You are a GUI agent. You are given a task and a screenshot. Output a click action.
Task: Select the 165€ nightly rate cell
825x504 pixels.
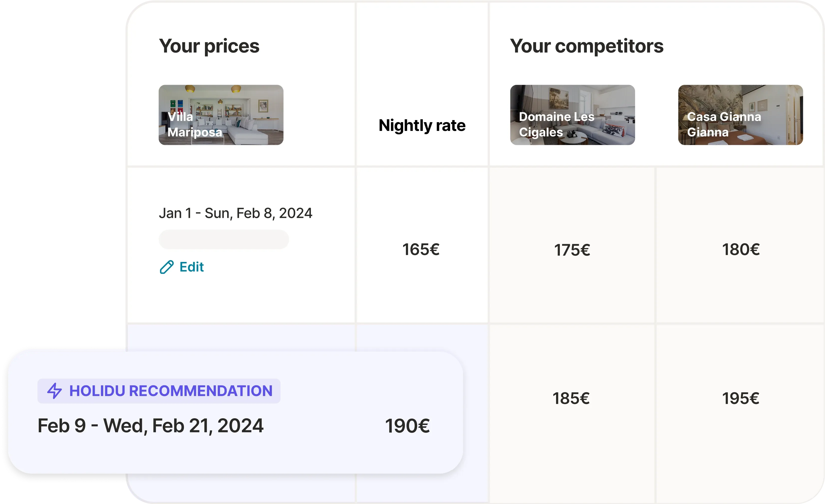click(421, 250)
